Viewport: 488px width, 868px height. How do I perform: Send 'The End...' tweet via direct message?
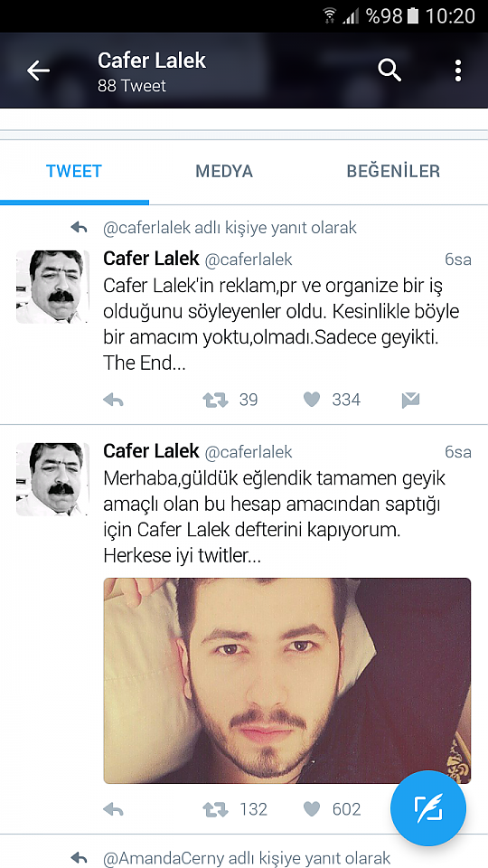pyautogui.click(x=410, y=400)
